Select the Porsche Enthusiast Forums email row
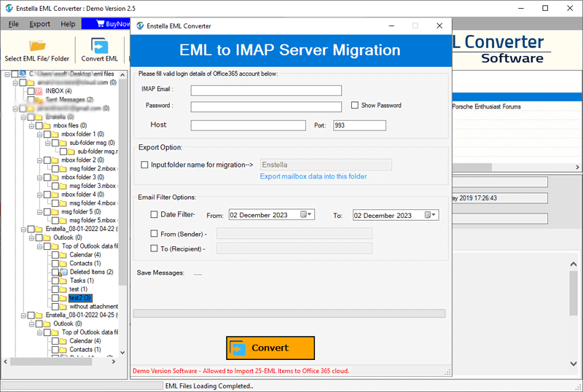The width and height of the screenshot is (583, 392). [517, 106]
